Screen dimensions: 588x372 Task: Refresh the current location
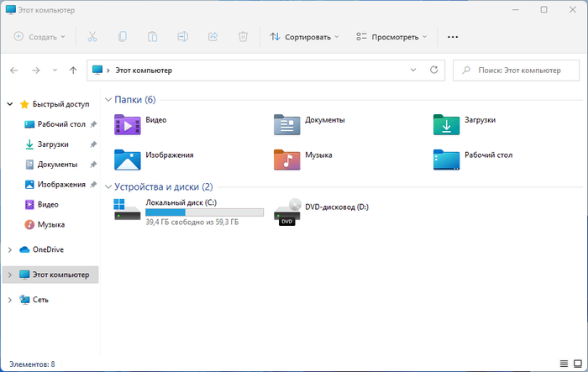click(x=434, y=70)
